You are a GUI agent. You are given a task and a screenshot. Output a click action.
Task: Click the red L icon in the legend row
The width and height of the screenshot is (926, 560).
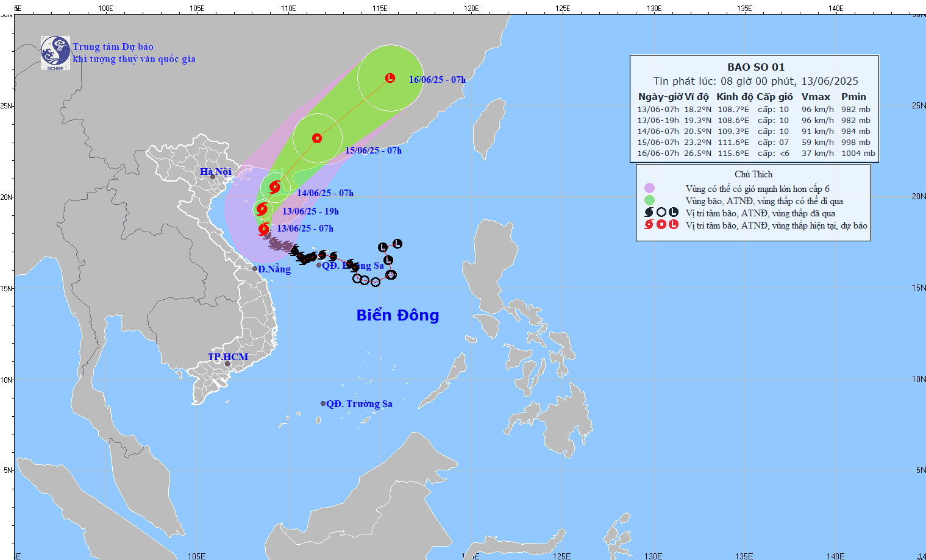click(x=673, y=224)
